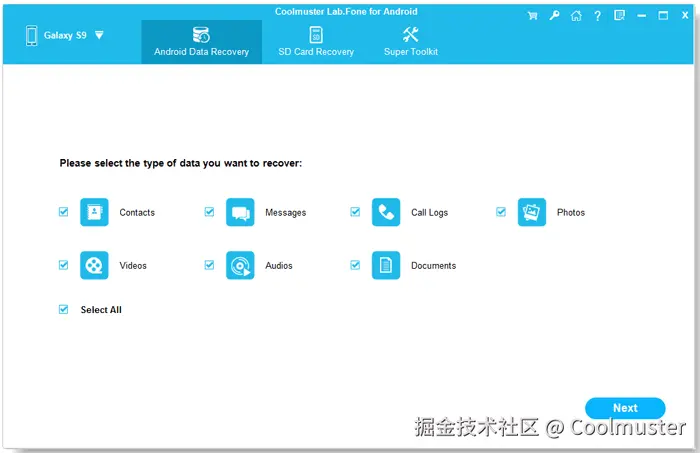Uncheck the Videos checkbox
This screenshot has width=700, height=453.
click(63, 265)
